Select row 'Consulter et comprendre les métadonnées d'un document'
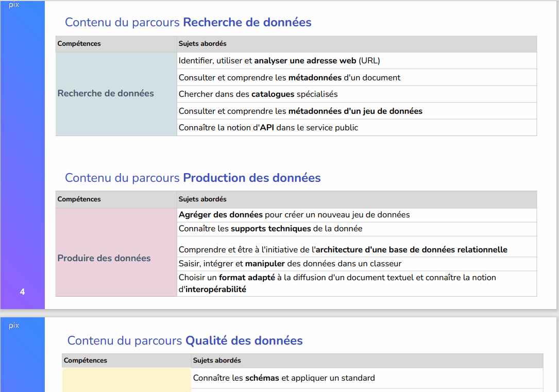Image resolution: width=559 pixels, height=392 pixels. (x=357, y=77)
